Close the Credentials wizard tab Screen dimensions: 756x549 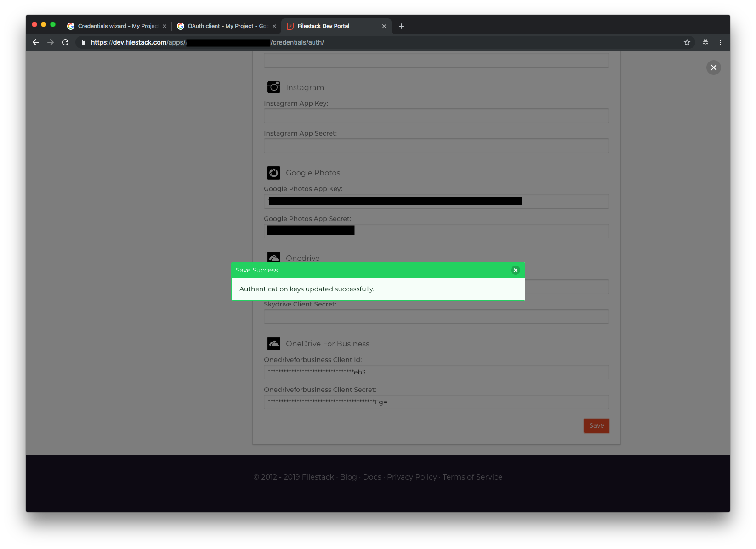[165, 26]
